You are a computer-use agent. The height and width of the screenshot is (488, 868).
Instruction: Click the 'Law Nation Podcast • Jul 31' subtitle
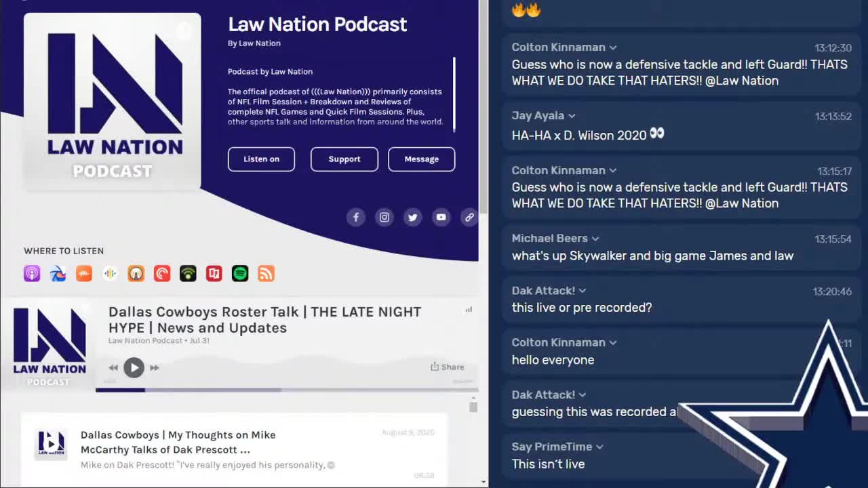coord(159,340)
